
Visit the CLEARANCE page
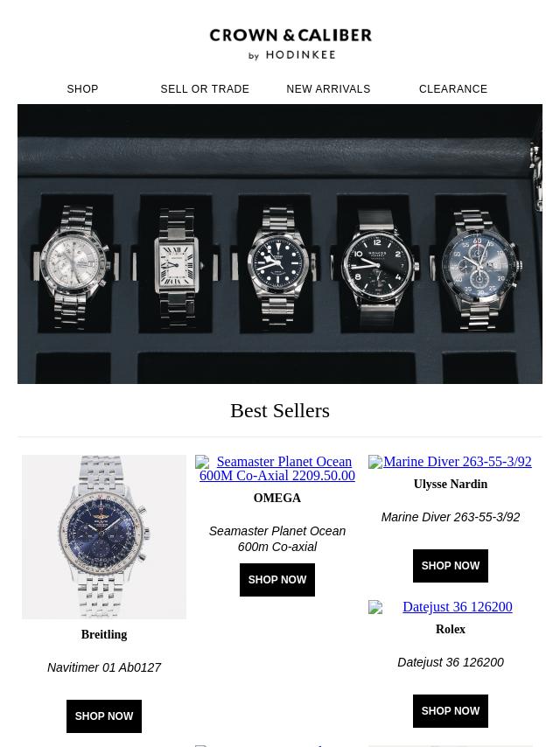(453, 89)
